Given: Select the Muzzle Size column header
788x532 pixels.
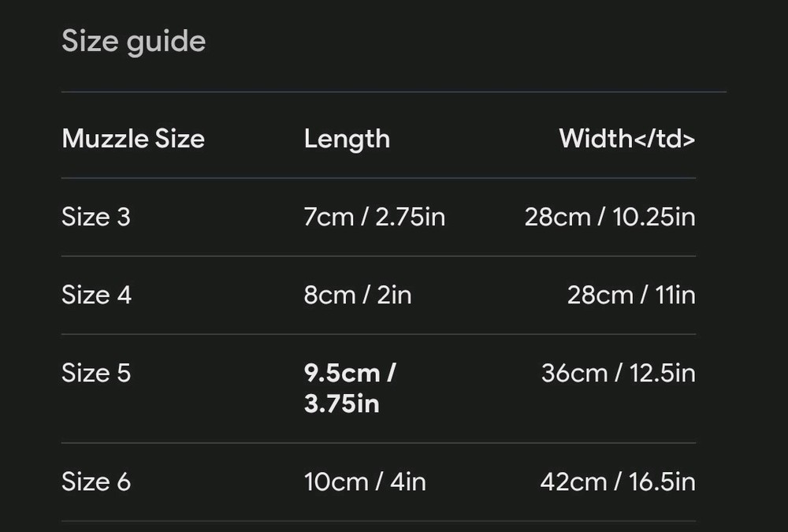Looking at the screenshot, I should tap(133, 139).
